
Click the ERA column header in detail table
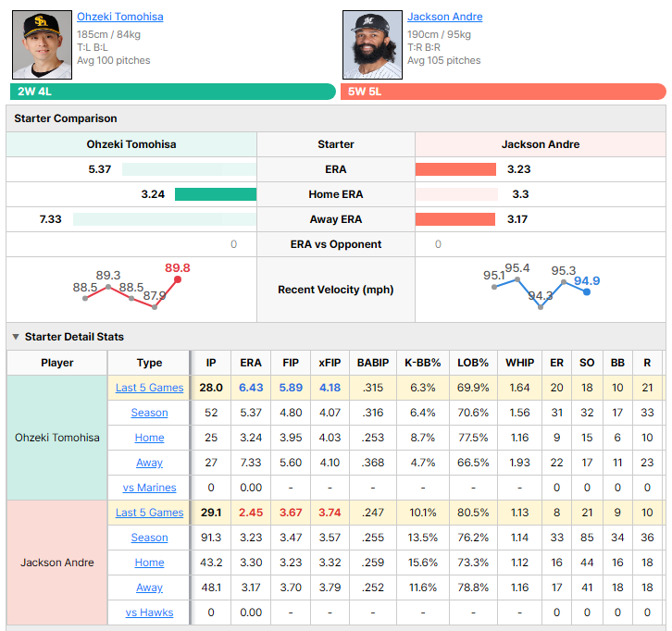click(x=251, y=363)
